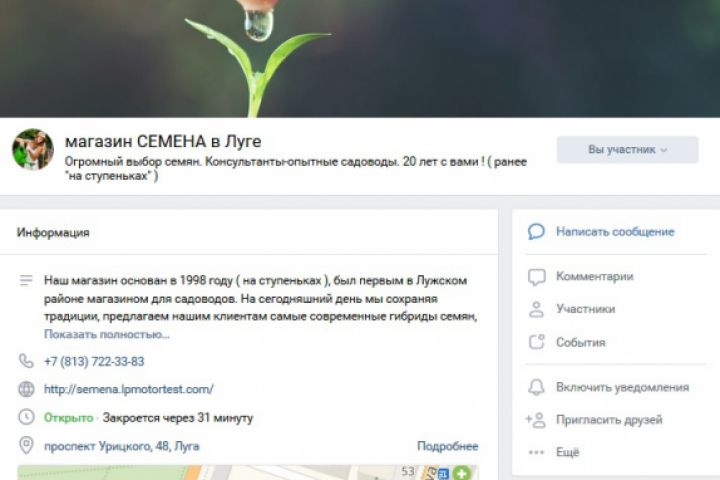720x480 pixels.
Task: Expand description with Показать полностью
Action: click(107, 334)
